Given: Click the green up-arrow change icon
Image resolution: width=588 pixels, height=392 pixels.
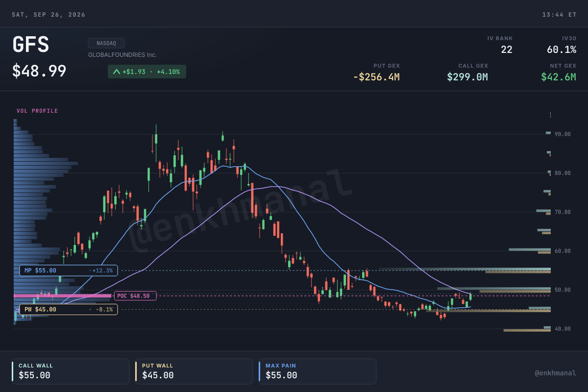Looking at the screenshot, I should pyautogui.click(x=117, y=72).
